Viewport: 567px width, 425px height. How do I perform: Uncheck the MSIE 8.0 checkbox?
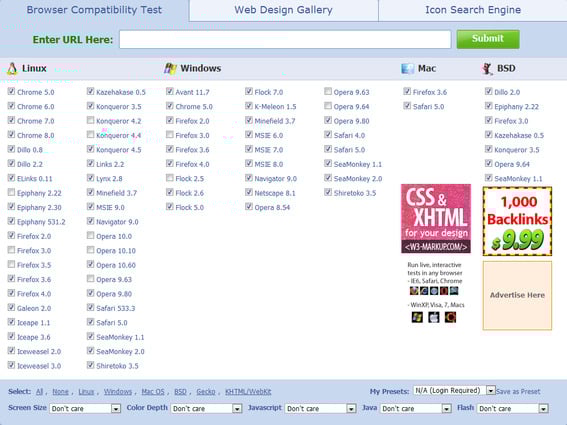[249, 163]
